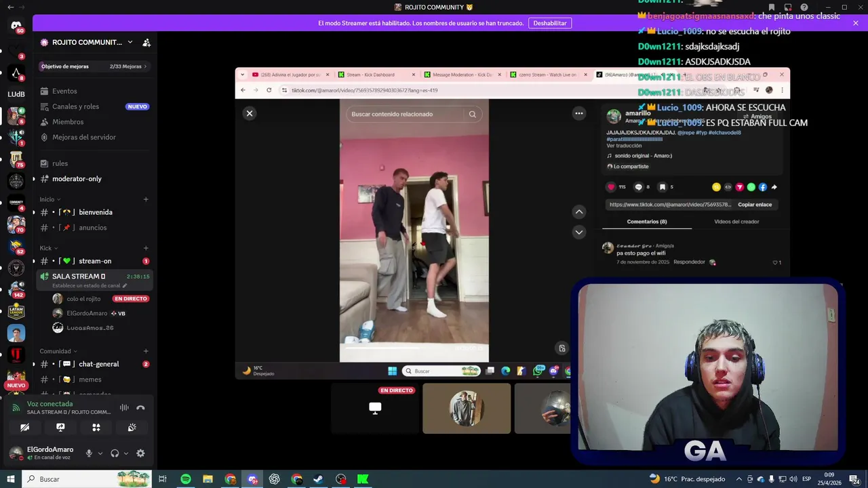Open Discord direct messages home icon
868x488 pixels.
(x=16, y=27)
